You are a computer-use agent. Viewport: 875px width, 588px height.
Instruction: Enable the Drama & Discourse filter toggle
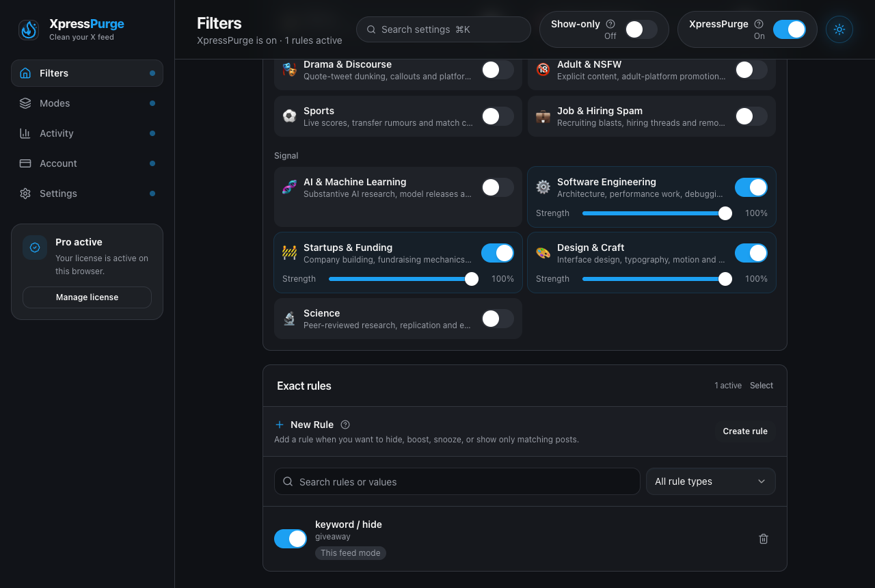pyautogui.click(x=498, y=70)
